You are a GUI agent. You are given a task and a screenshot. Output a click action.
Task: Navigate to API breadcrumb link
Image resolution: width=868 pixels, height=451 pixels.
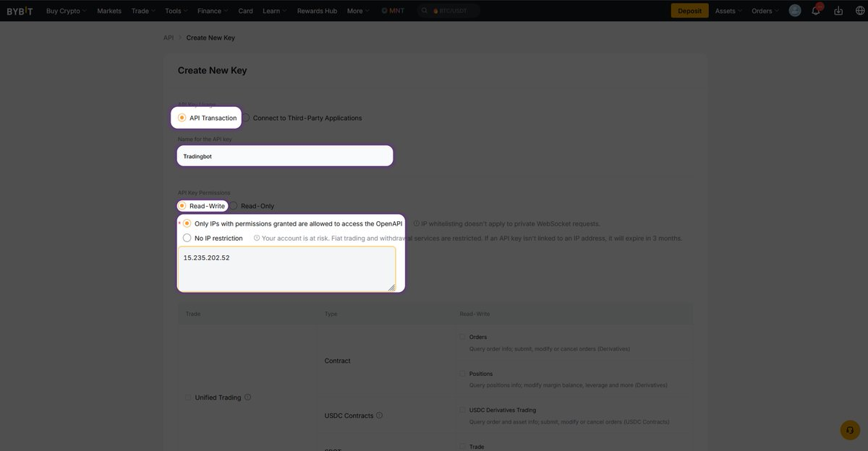(169, 38)
